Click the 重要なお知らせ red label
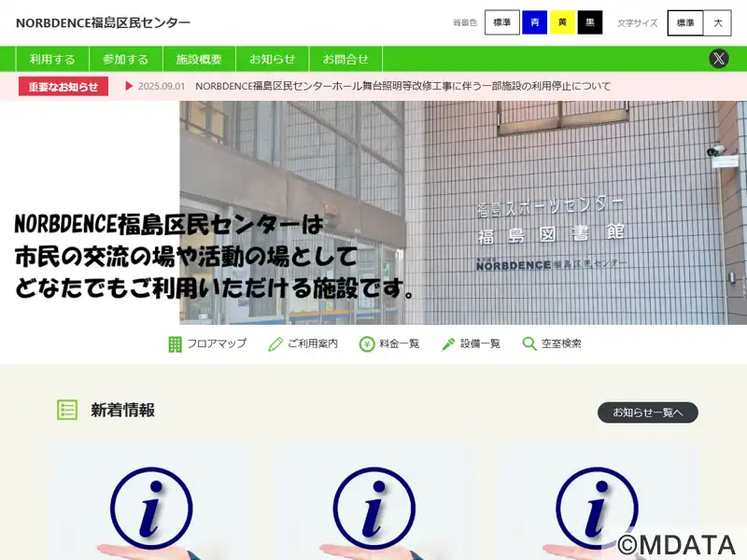The height and width of the screenshot is (560, 747). pyautogui.click(x=63, y=86)
